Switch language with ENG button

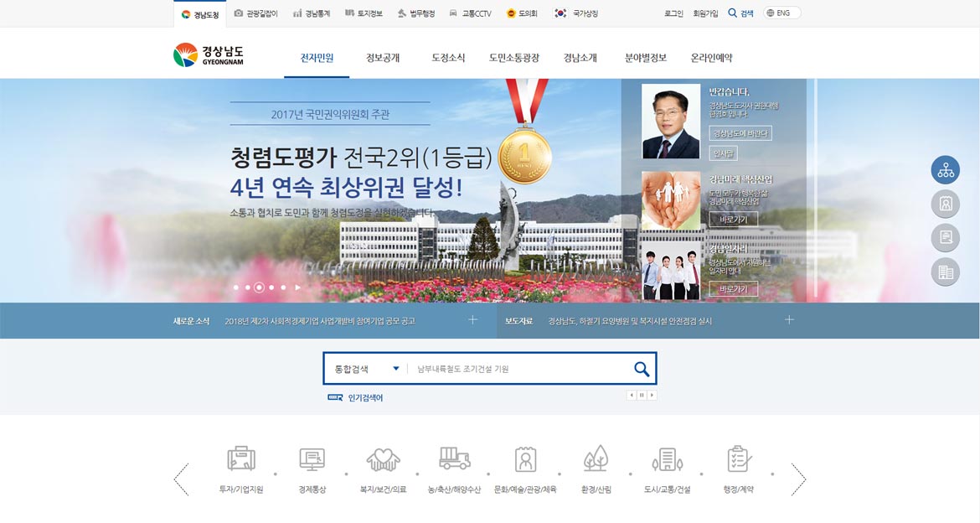(781, 13)
